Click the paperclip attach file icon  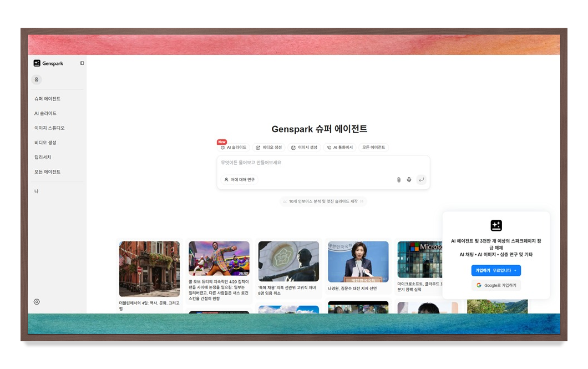pos(399,180)
